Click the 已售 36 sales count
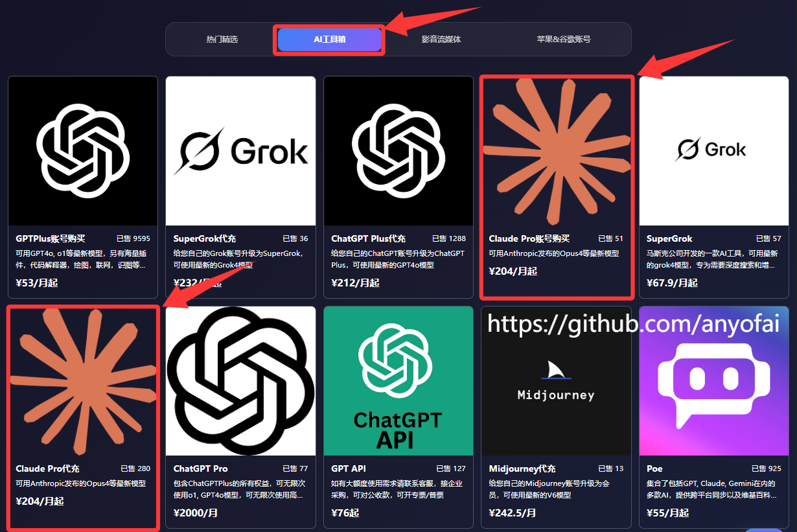Image resolution: width=797 pixels, height=532 pixels. click(x=295, y=238)
